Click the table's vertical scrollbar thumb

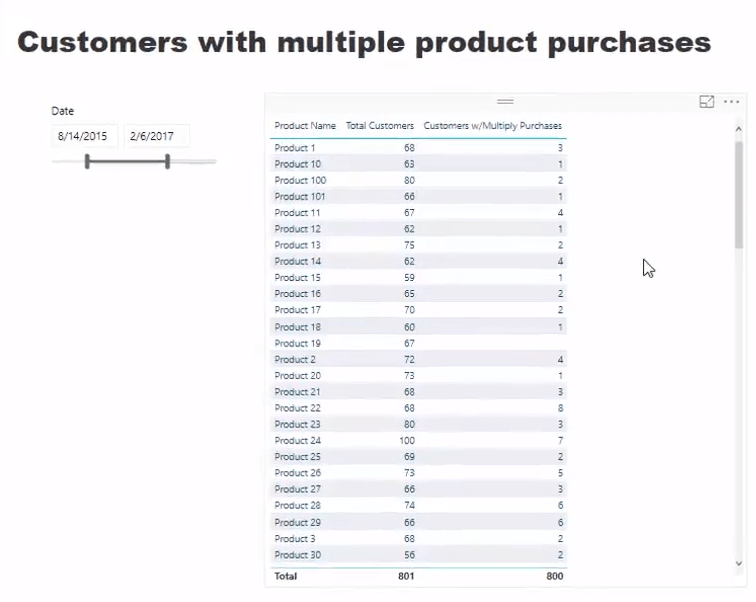point(739,195)
